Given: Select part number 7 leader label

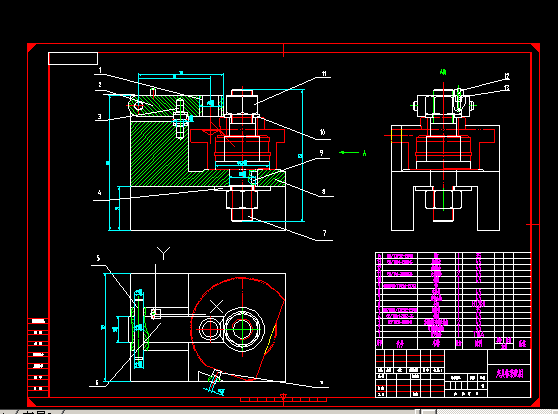Looking at the screenshot, I should click(x=324, y=233).
